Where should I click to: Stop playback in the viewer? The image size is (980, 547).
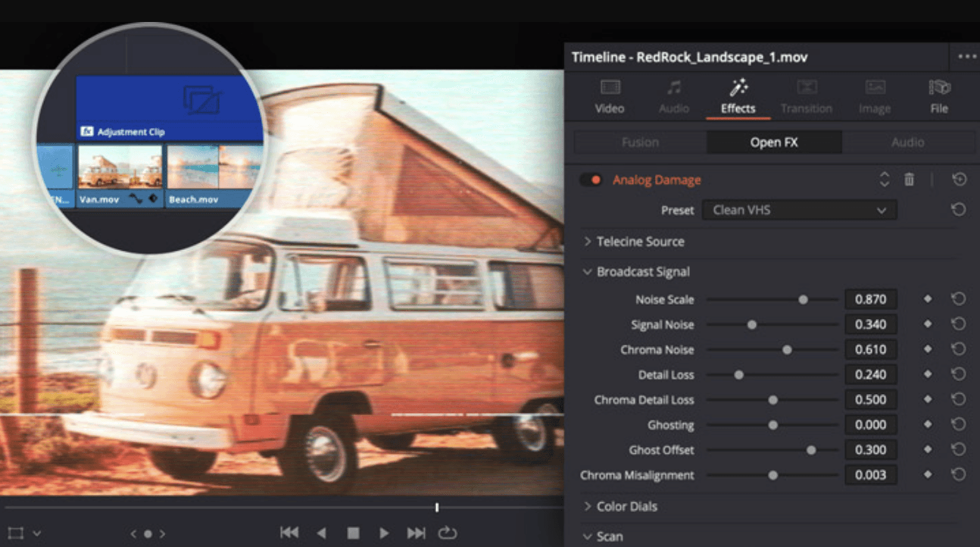(x=353, y=533)
